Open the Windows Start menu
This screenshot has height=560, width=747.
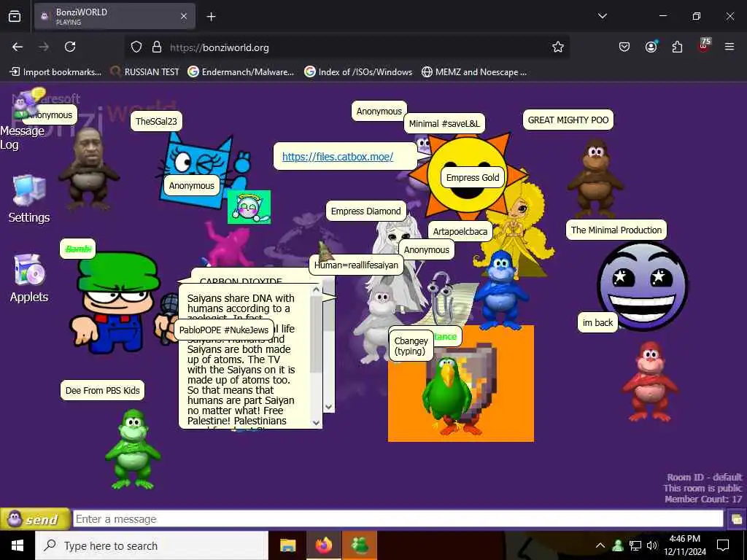coord(18,545)
